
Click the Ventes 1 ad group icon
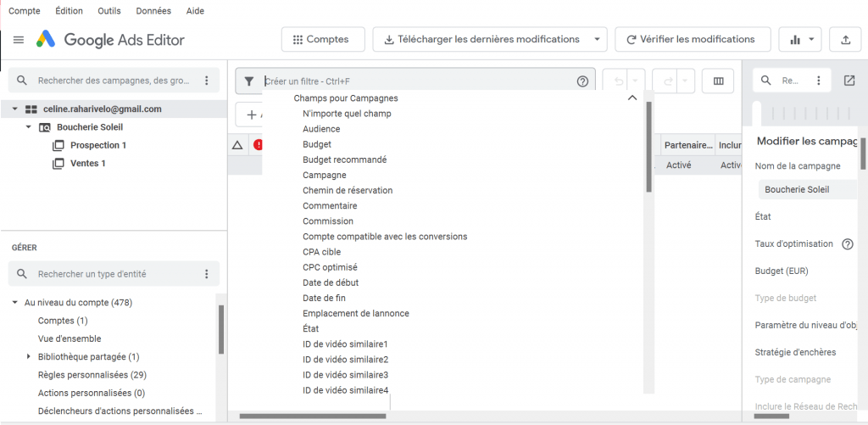click(58, 164)
